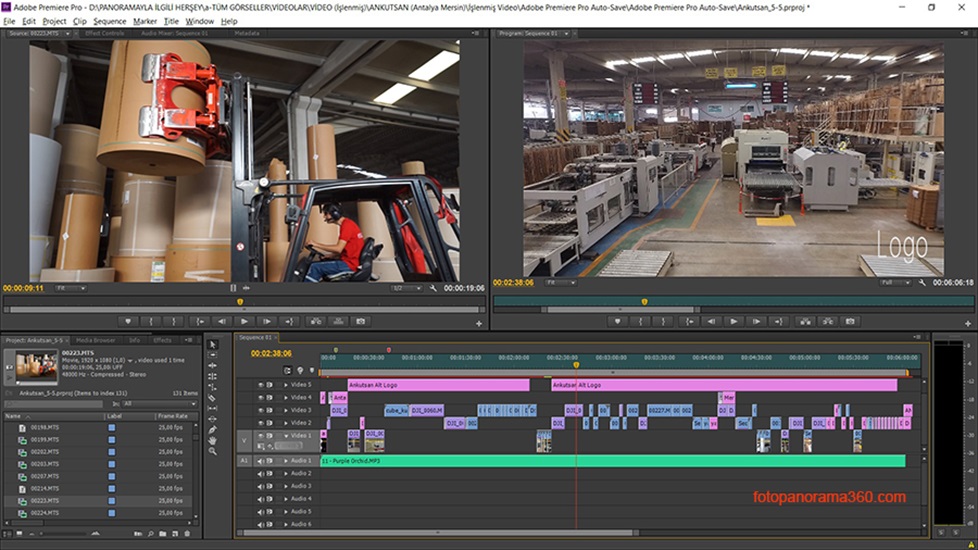Screen dimensions: 978x550
Task: Select the Selection tool arrow
Action: [213, 344]
